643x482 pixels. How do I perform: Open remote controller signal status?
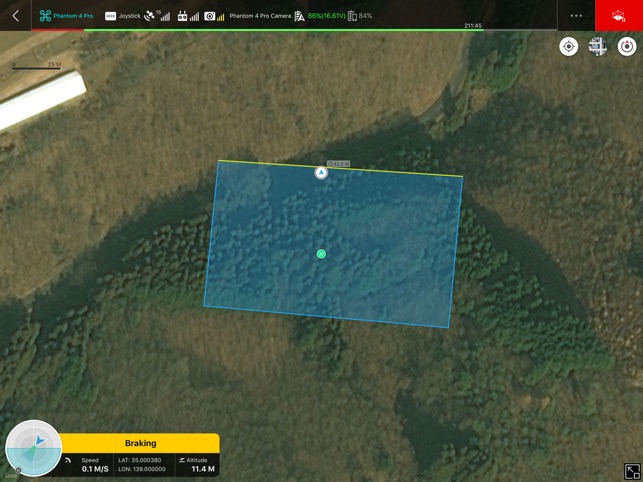pyautogui.click(x=188, y=16)
